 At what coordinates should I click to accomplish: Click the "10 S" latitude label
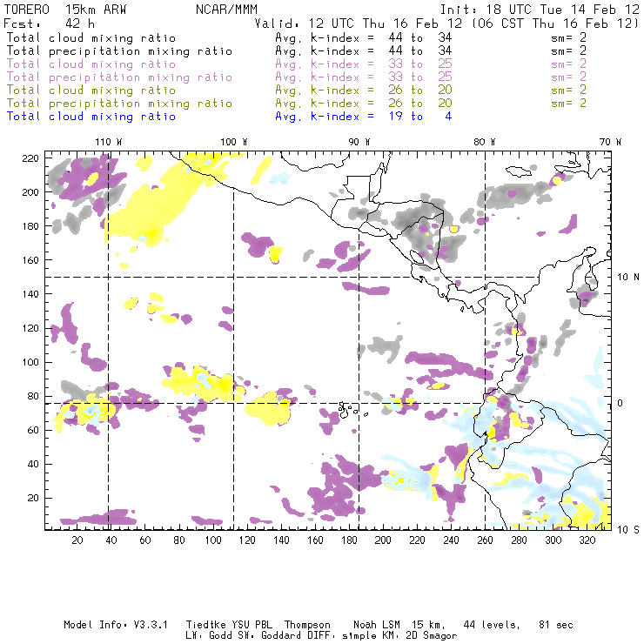pos(628,529)
